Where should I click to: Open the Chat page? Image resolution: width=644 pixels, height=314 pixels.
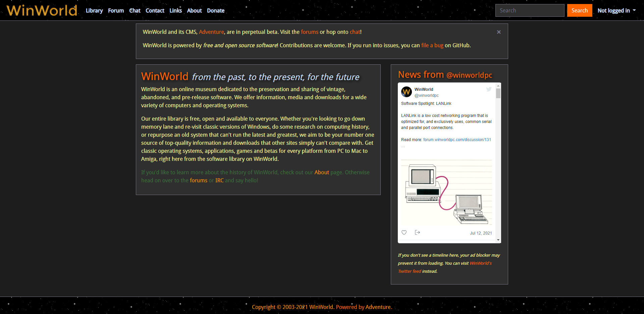pos(135,10)
